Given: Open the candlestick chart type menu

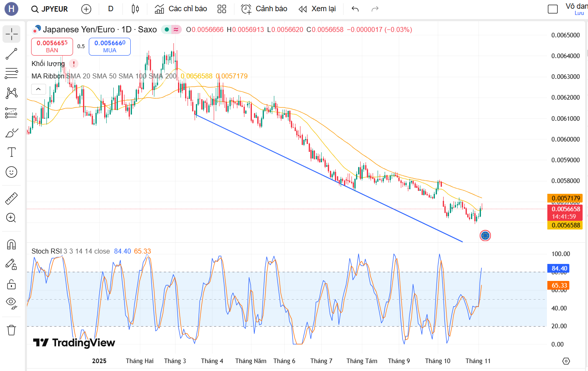Looking at the screenshot, I should [135, 9].
